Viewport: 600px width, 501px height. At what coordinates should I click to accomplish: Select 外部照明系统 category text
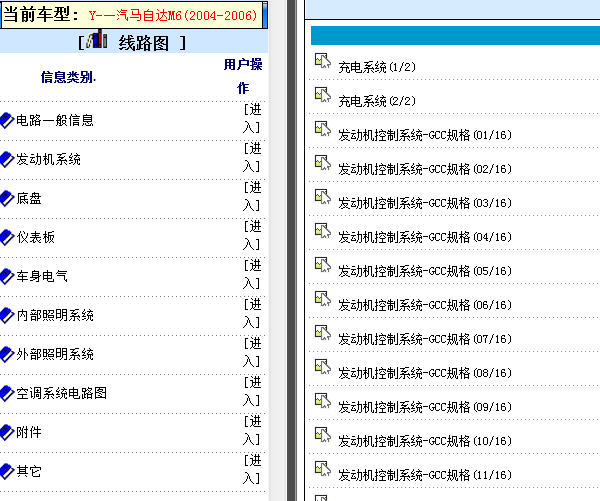tap(55, 355)
